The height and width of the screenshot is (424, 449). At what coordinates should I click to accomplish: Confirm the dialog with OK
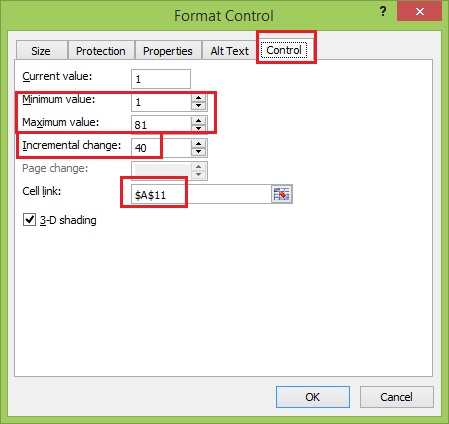tap(313, 397)
